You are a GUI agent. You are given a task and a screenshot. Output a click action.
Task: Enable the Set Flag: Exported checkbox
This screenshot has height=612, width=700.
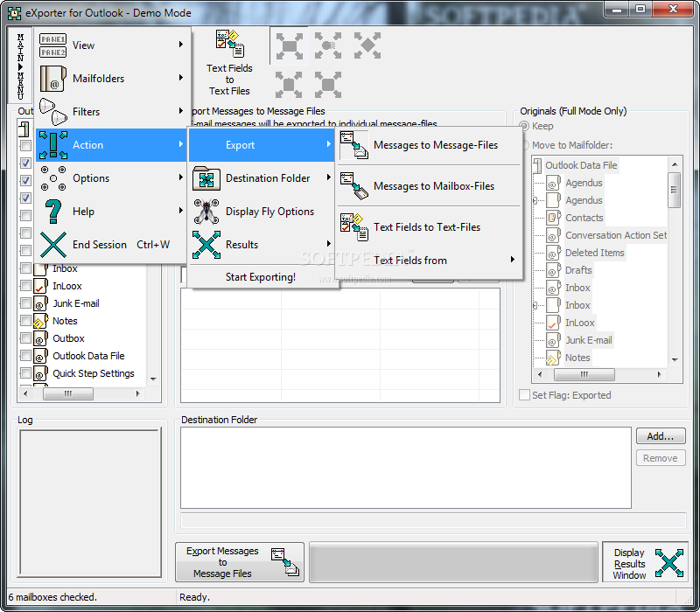525,395
